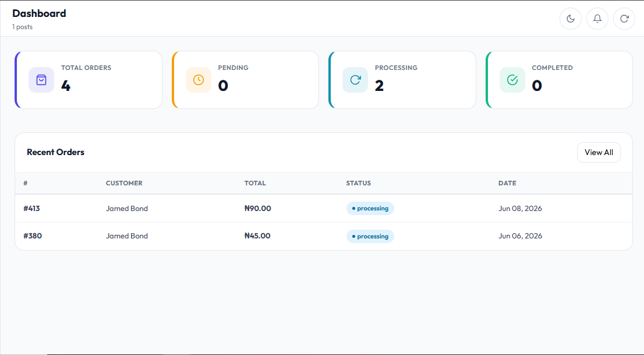644x355 pixels.
Task: Open the View All orders button
Action: [599, 153]
